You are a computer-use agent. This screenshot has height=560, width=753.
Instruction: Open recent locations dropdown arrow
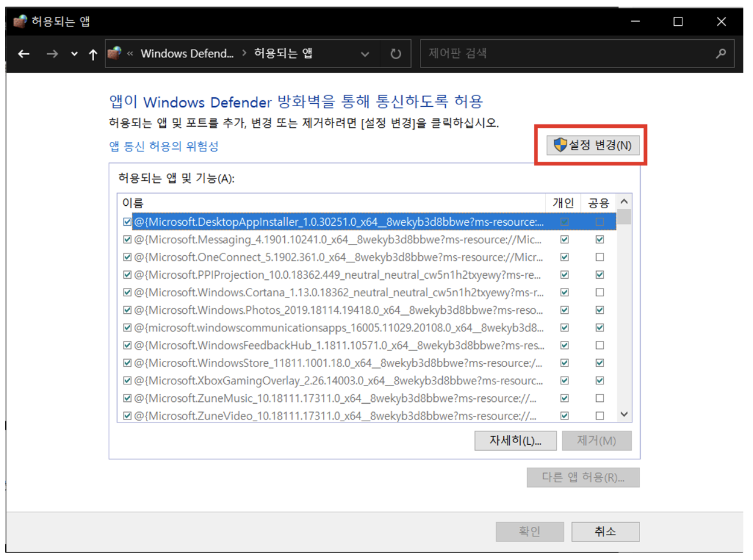(74, 54)
